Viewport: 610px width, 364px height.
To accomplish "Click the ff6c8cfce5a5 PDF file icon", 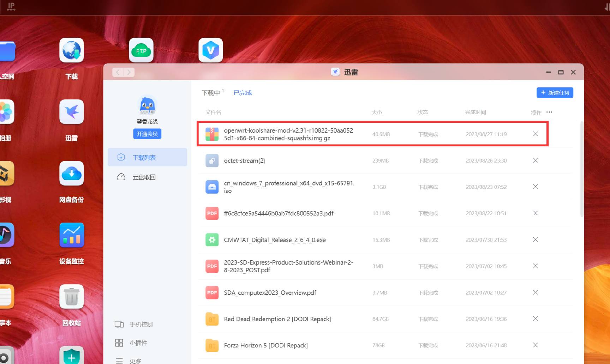I will coord(212,213).
